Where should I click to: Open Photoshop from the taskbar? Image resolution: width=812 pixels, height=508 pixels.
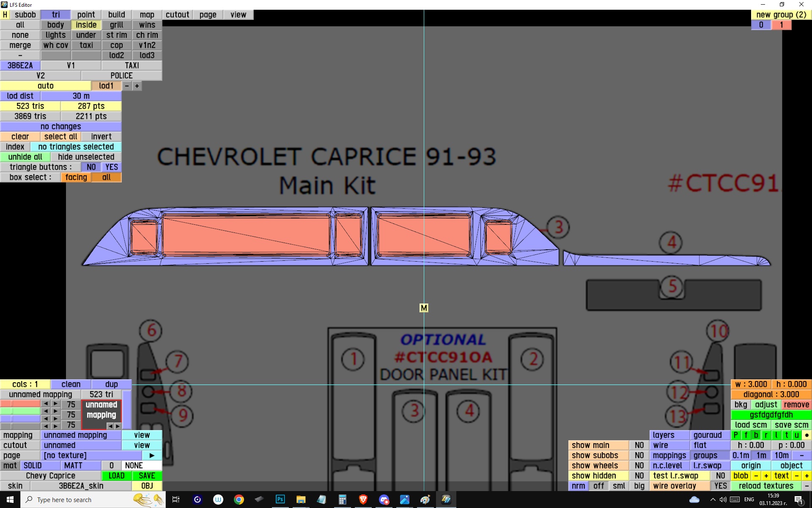[280, 500]
